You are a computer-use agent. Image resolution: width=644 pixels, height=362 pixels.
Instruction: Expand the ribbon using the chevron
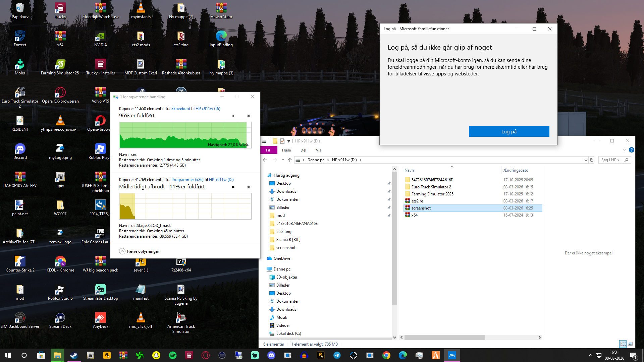624,150
